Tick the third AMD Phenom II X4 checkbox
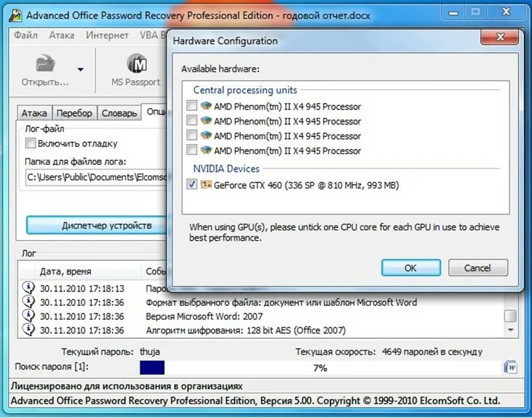This screenshot has height=418, width=532. point(192,135)
